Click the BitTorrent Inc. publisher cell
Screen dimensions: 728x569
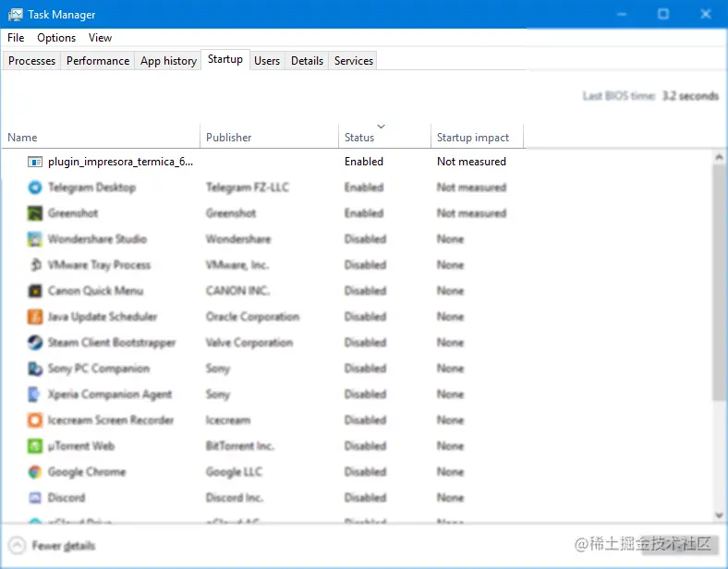click(240, 446)
